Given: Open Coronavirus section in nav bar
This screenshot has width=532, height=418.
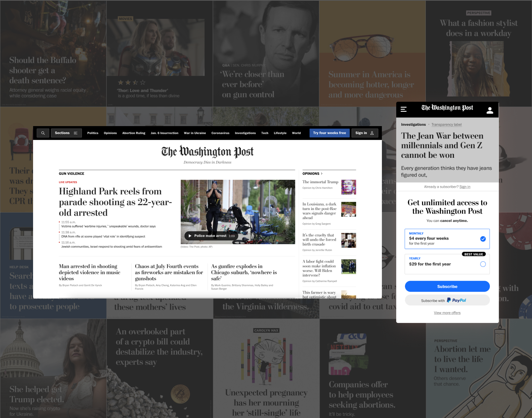Looking at the screenshot, I should tap(220, 133).
